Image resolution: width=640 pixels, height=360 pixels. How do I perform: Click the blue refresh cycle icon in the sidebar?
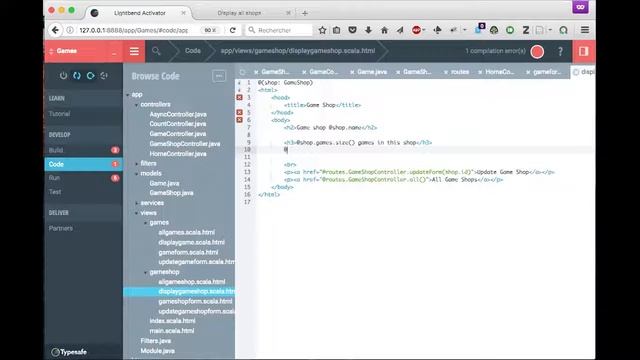click(77, 76)
